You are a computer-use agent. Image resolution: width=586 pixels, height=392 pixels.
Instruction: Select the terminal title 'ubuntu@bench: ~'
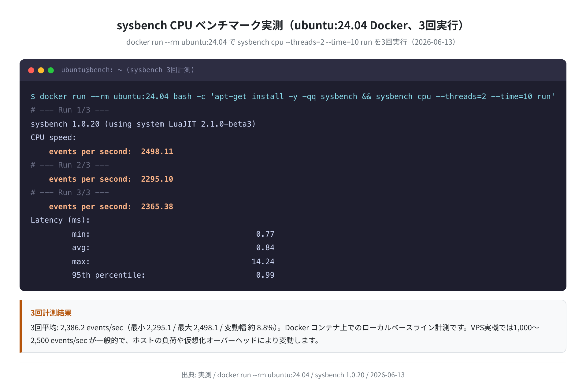(91, 70)
